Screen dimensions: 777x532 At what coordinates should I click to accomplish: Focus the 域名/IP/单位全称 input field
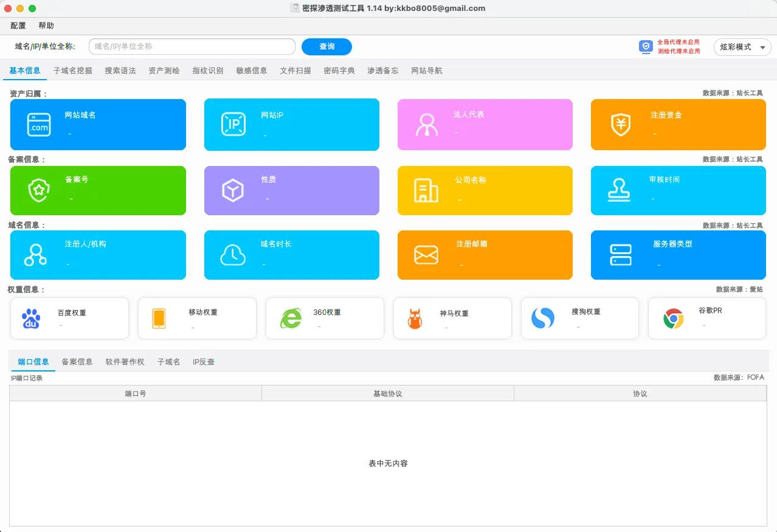(192, 47)
